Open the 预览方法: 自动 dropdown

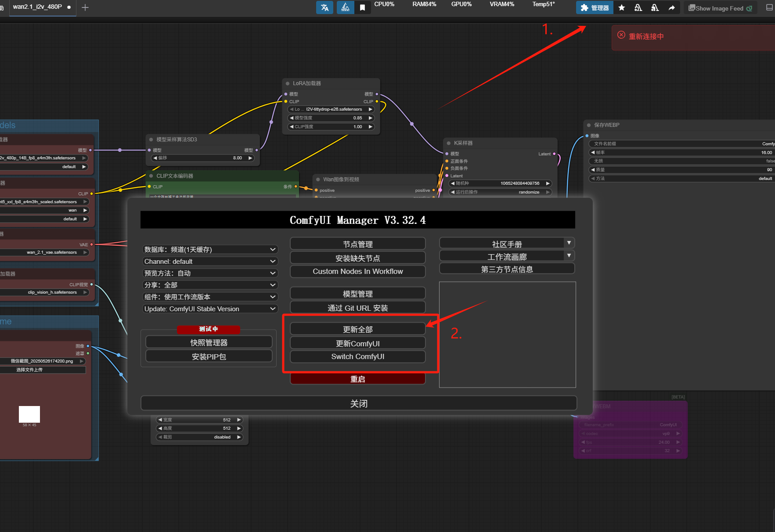click(x=210, y=273)
